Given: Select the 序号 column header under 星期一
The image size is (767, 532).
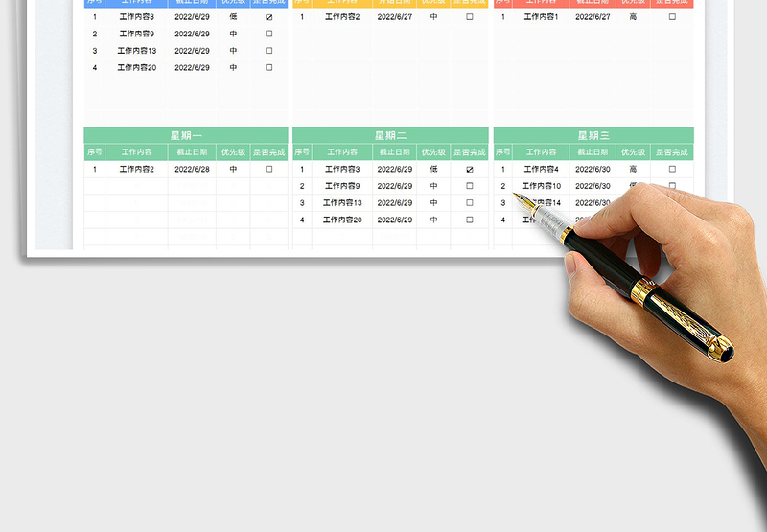Looking at the screenshot, I should [94, 151].
